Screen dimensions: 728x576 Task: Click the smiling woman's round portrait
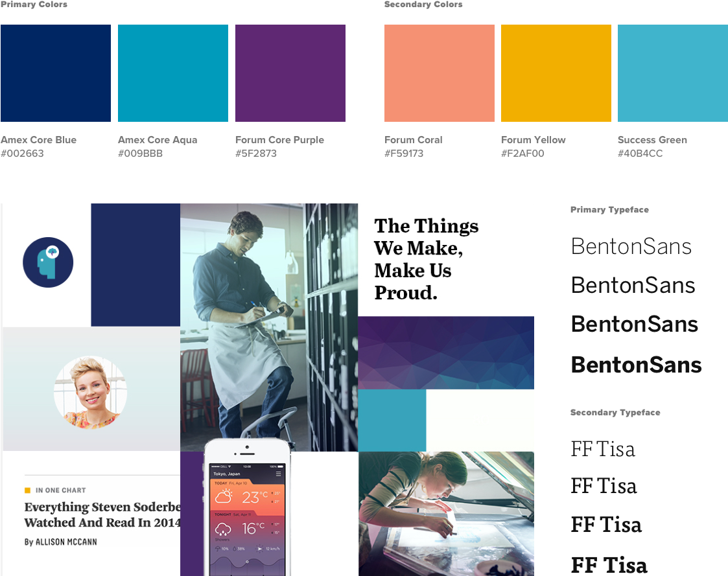[91, 392]
